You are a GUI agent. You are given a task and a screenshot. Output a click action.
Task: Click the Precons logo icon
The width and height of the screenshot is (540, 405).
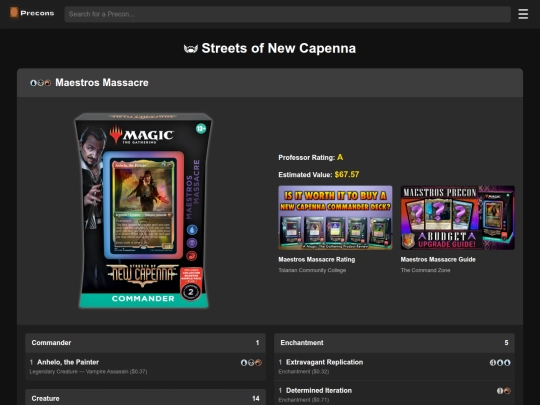pos(14,13)
